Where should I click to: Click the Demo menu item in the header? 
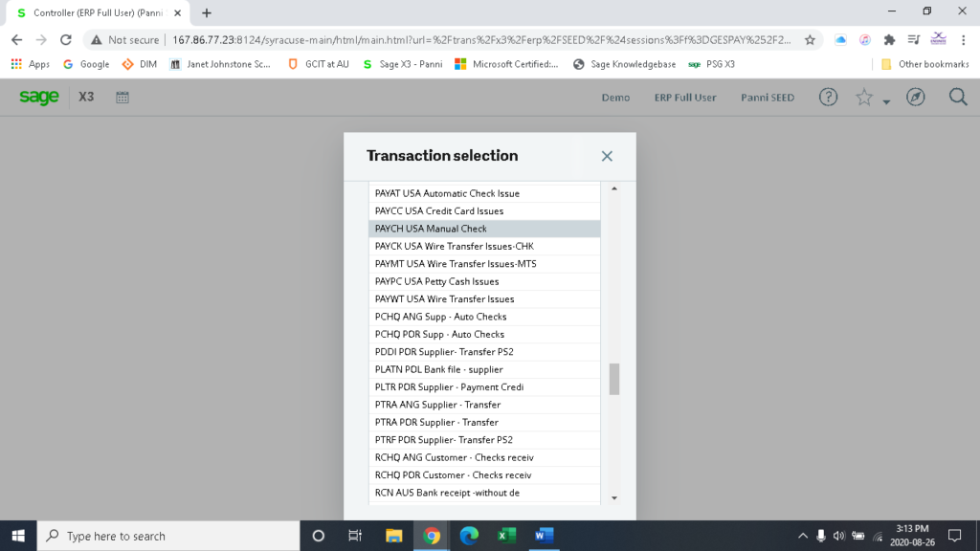(x=615, y=97)
